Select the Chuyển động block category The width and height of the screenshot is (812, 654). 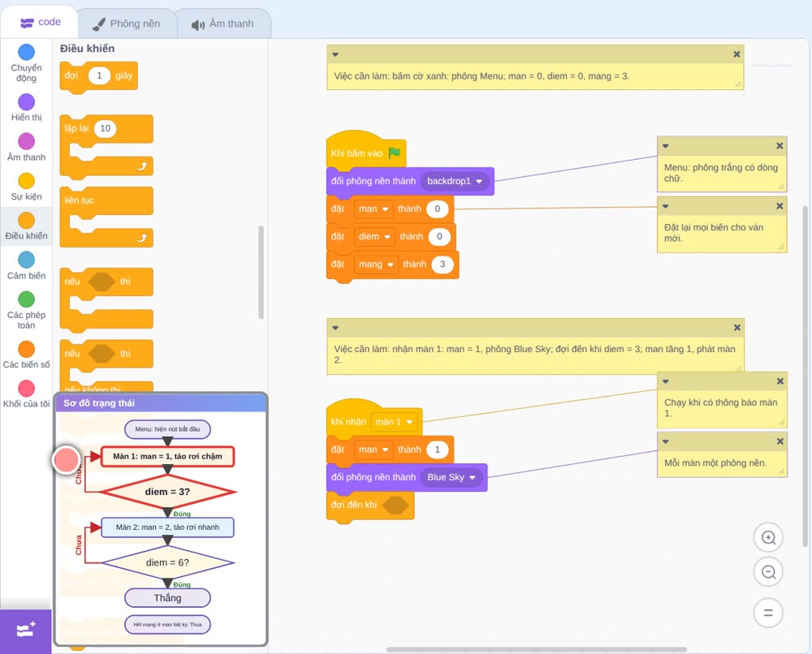(x=26, y=63)
